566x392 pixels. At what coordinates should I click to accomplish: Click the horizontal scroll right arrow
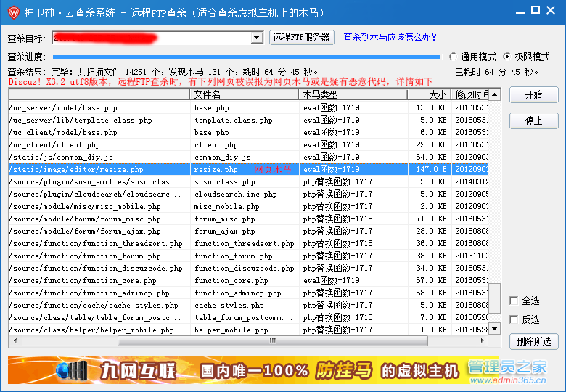pos(483,340)
